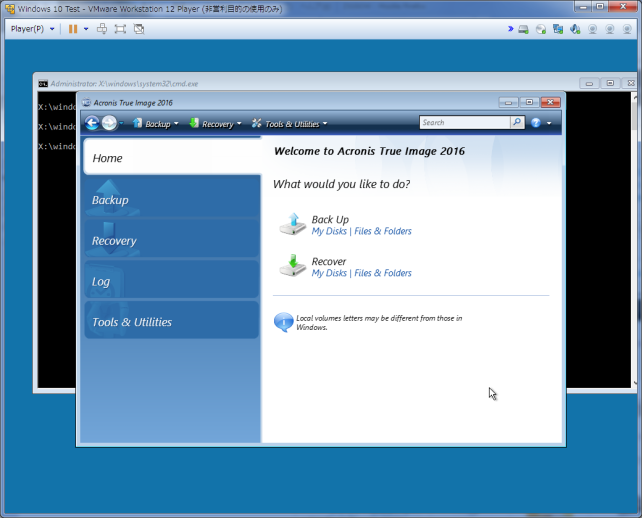Click VMware Send Ctrl+Alt+Del icon
Screen dimensions: 642x518
click(102, 29)
